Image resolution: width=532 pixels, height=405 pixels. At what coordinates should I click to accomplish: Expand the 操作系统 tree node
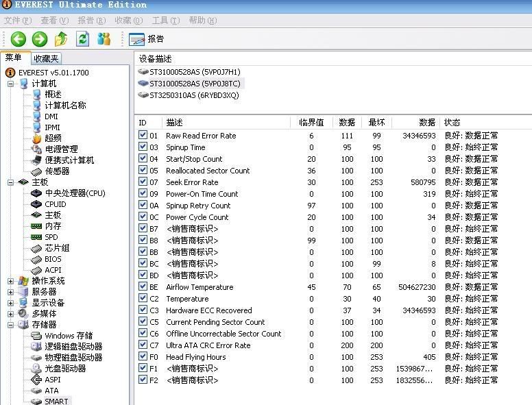(11, 281)
